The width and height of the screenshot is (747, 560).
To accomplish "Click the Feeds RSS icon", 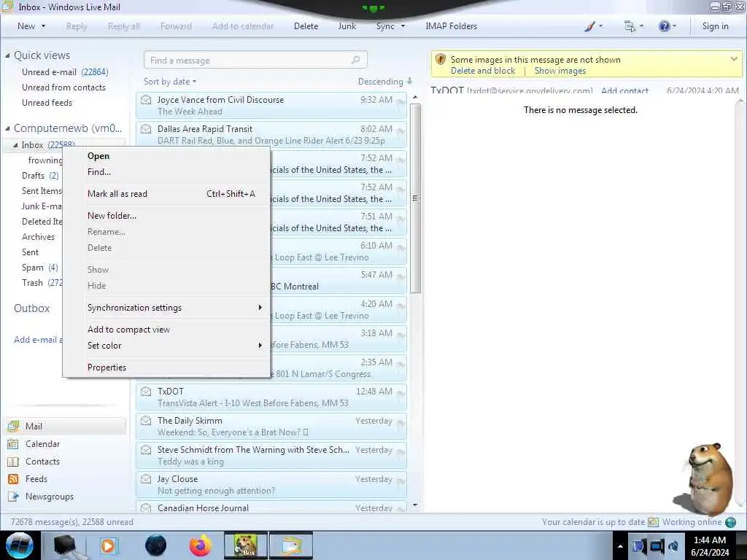I will 13,479.
